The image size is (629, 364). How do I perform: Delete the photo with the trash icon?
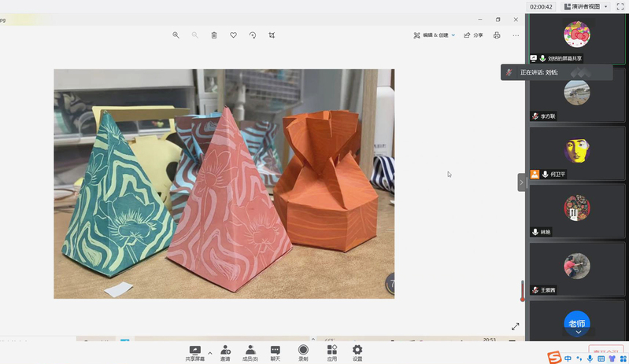coord(214,35)
